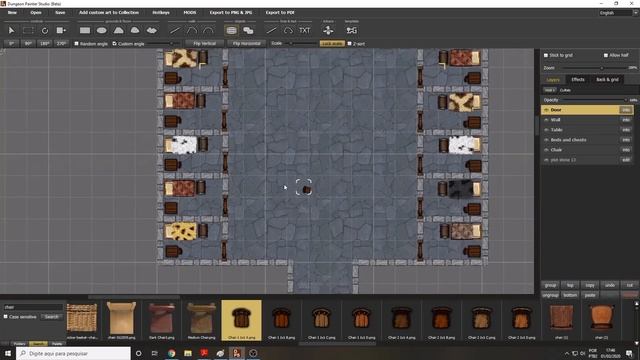Enable Stick to grid checkbox

546,55
